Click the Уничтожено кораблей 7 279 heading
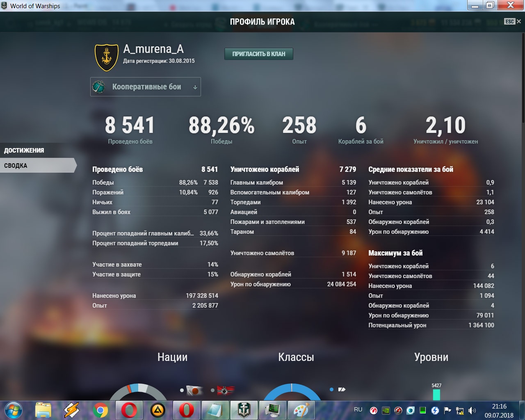 293,169
